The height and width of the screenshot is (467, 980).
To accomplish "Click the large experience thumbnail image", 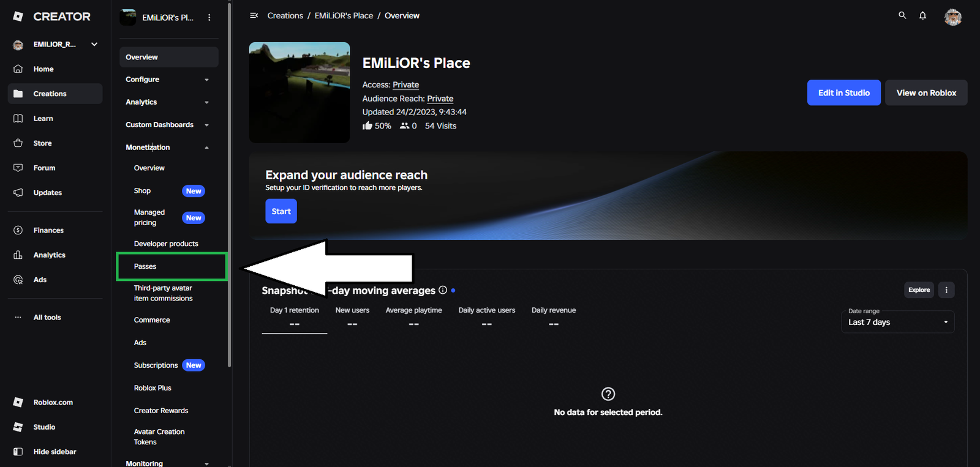I will pos(300,92).
